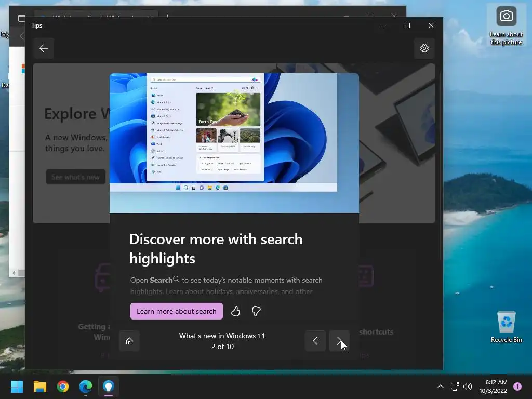This screenshot has width=532, height=399.
Task: Advance to next tip with right chevron
Action: click(339, 341)
